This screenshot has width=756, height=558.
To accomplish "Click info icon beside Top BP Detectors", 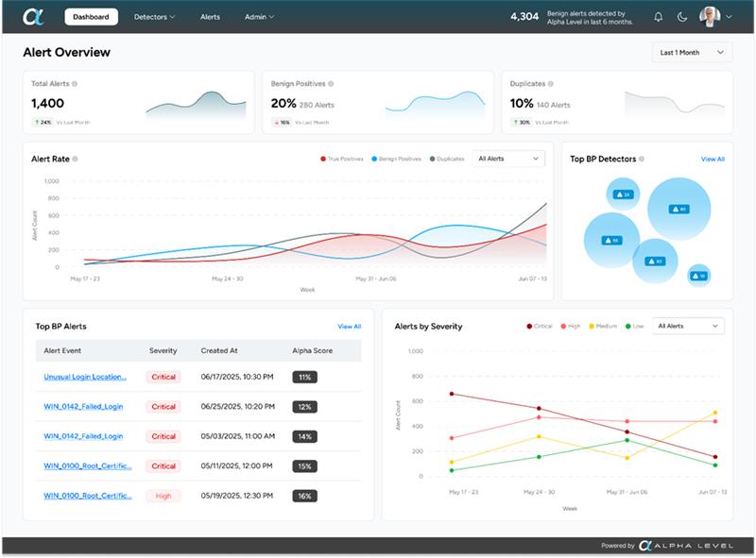I will [643, 160].
